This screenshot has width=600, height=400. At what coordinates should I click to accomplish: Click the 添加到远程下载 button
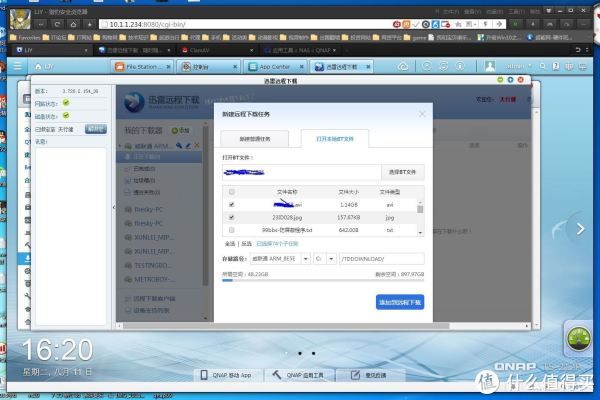point(400,301)
